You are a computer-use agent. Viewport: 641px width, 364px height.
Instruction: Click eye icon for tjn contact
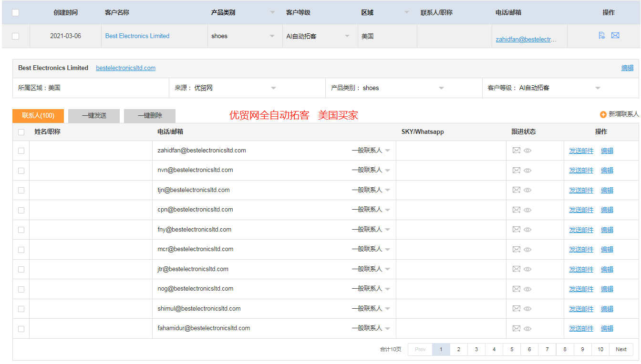click(x=527, y=190)
